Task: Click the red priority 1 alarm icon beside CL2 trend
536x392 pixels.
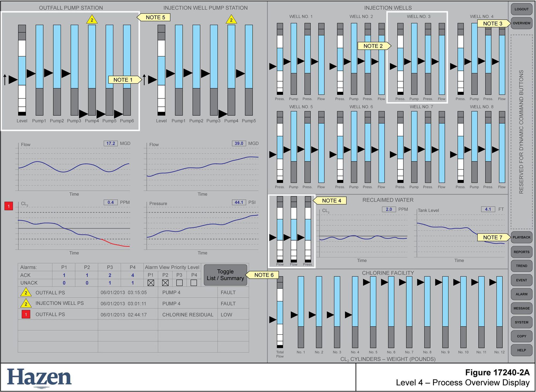Action: [x=9, y=206]
